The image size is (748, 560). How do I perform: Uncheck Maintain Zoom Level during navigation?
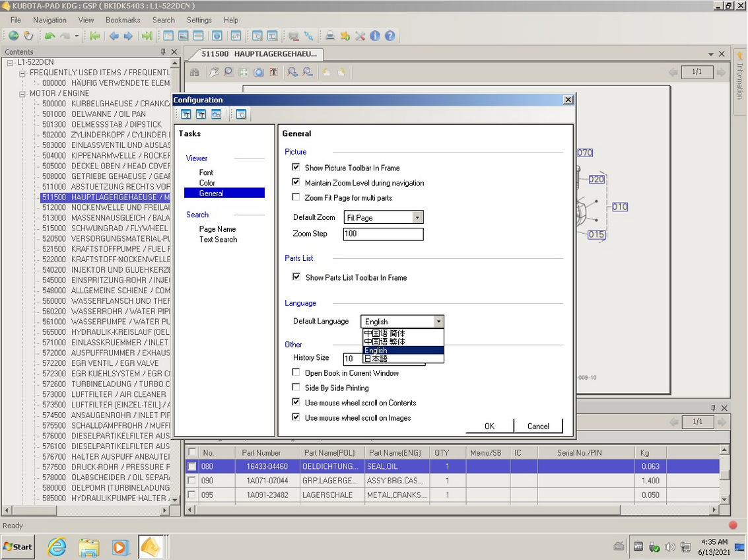click(x=296, y=182)
